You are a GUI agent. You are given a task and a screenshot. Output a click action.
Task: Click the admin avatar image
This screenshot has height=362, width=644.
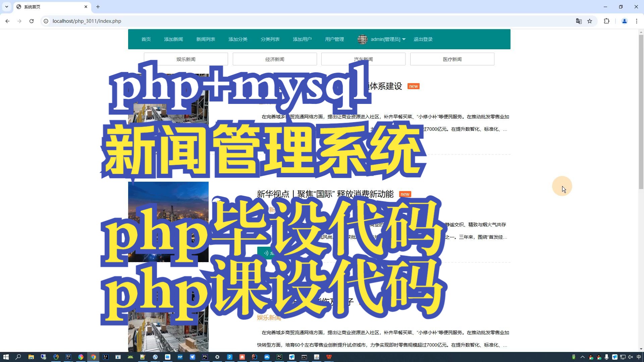point(363,39)
